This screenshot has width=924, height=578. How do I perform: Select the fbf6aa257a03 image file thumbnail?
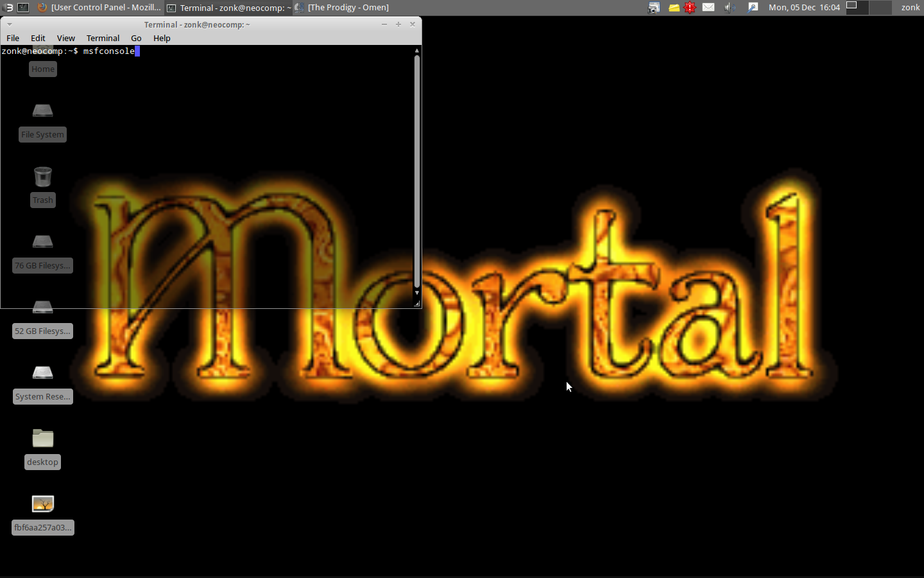coord(43,504)
